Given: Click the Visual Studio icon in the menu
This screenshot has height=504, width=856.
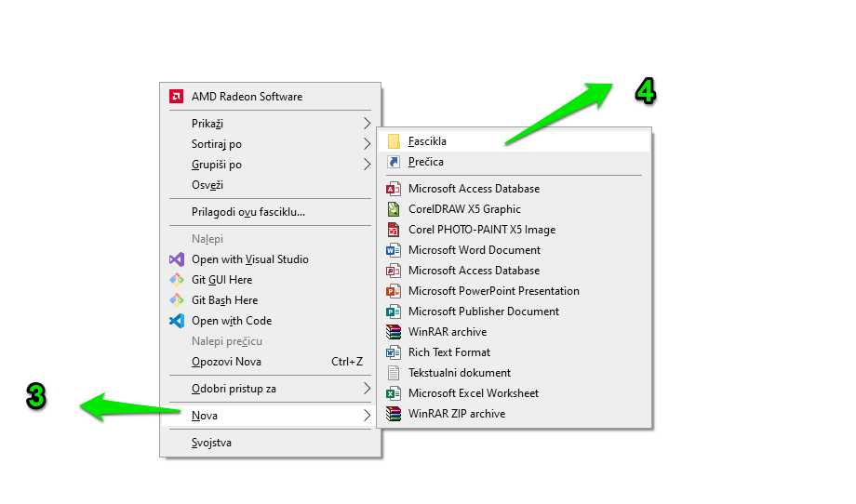Looking at the screenshot, I should (177, 259).
